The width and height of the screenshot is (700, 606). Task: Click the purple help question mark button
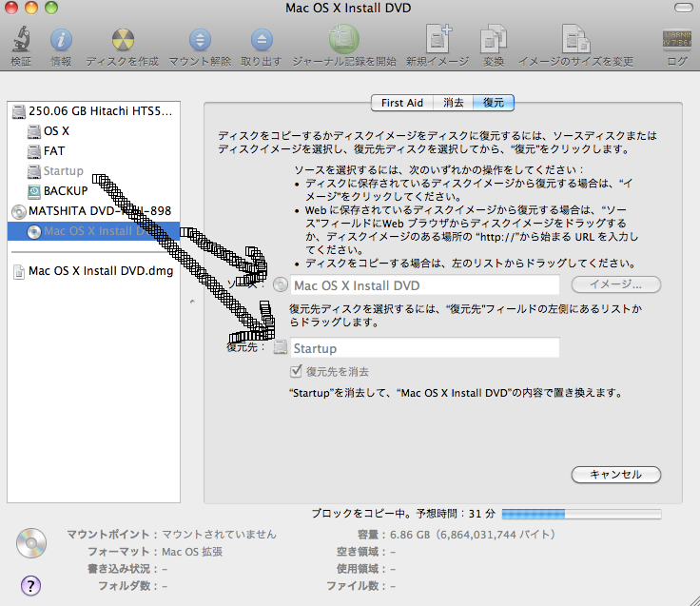point(30,585)
